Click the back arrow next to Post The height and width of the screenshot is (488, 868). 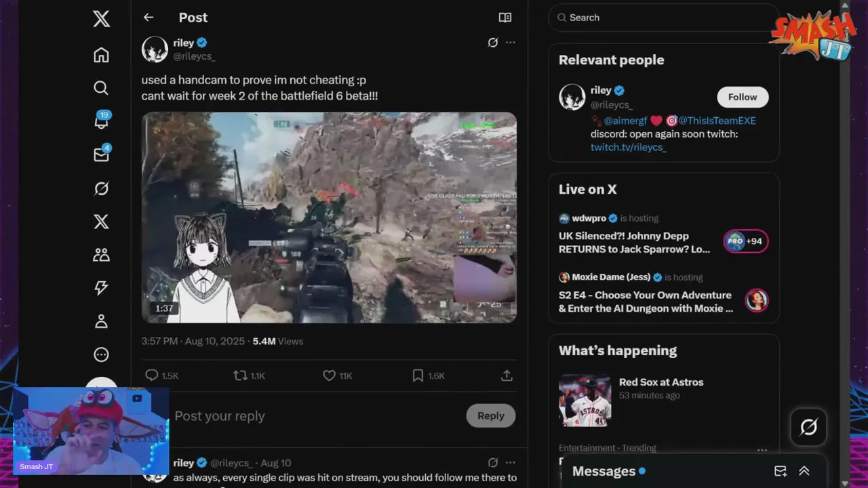pos(149,18)
